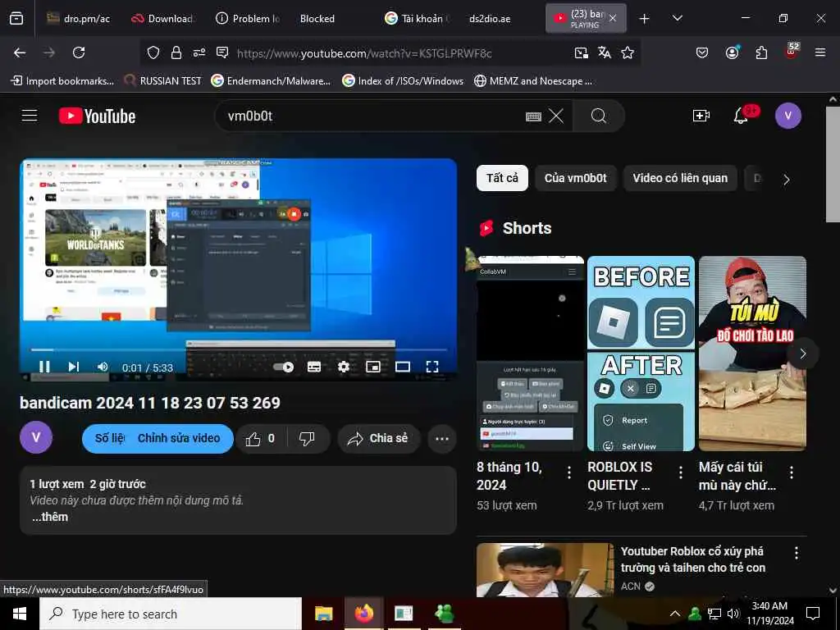Open RUSSIAN TEST bookmark
This screenshot has width=840, height=630.
[162, 81]
